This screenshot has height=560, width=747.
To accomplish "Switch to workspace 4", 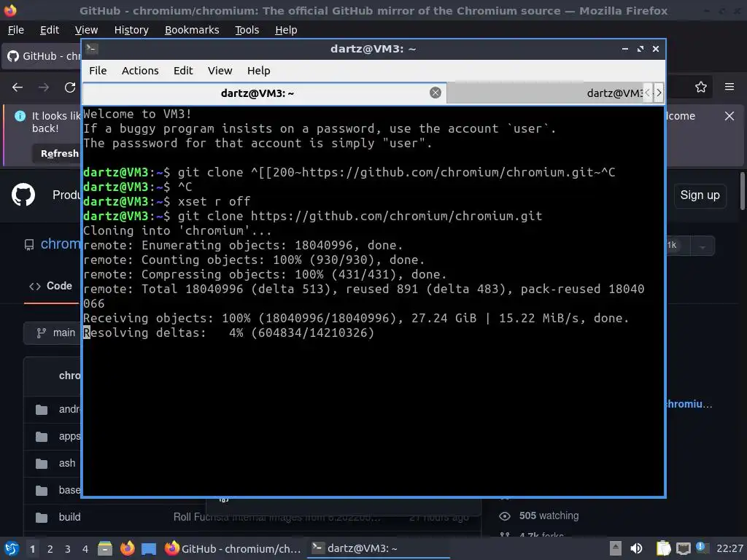I will [85, 549].
